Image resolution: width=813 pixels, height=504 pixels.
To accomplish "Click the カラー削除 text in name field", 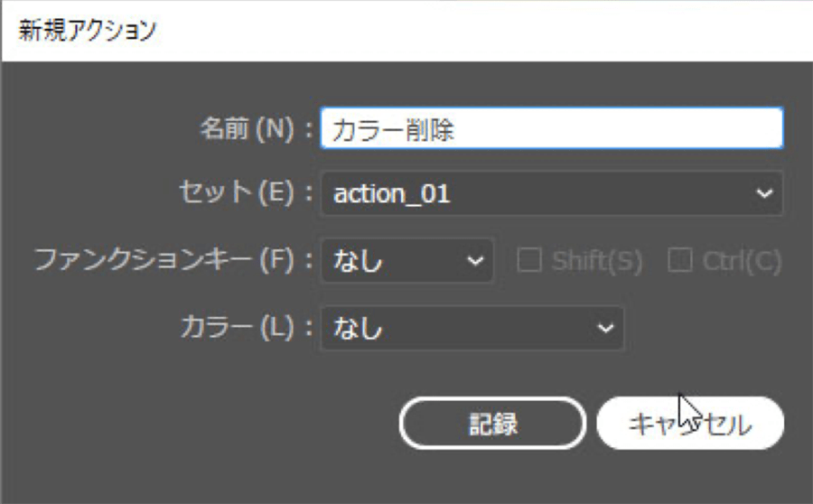I will click(392, 130).
